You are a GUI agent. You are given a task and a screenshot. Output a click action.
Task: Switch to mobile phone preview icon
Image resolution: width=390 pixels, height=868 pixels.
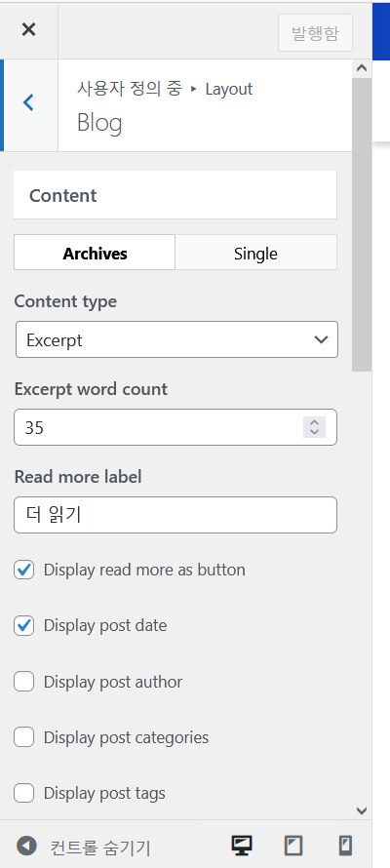[345, 846]
